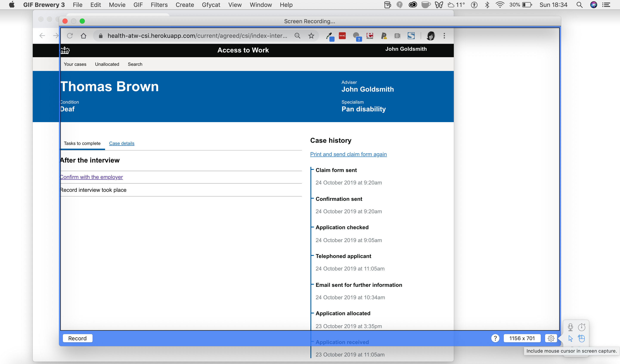The width and height of the screenshot is (620, 364).
Task: Click the weather 11° menu bar item
Action: [456, 5]
